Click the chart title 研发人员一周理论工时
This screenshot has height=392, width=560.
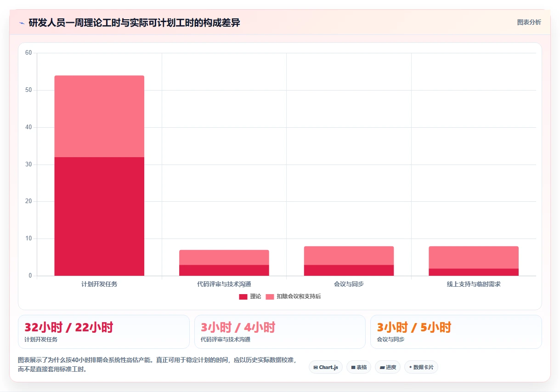(134, 23)
